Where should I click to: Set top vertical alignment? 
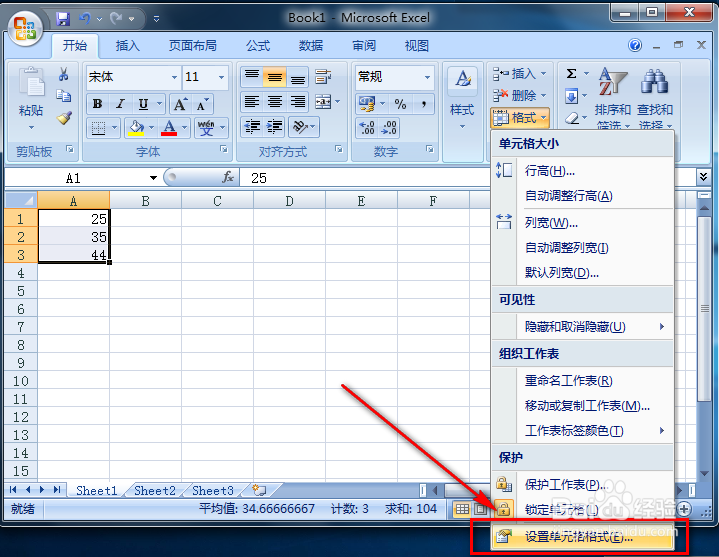pos(252,77)
